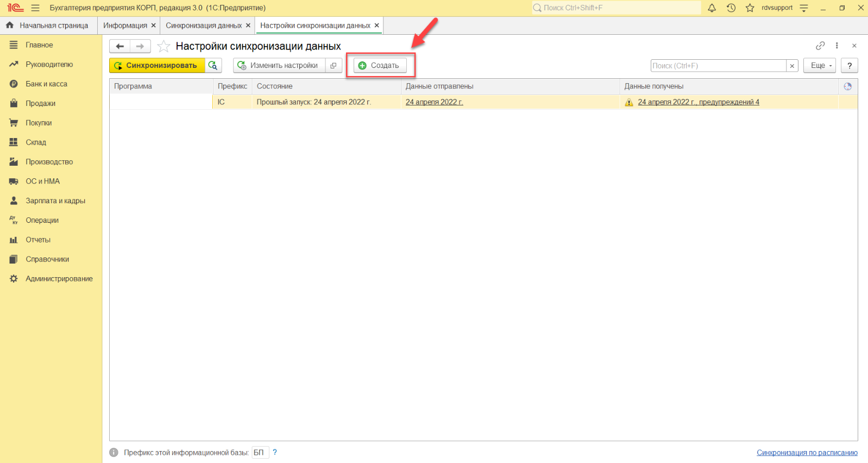Click the Создать button
Image resolution: width=868 pixels, height=463 pixels.
pos(380,65)
